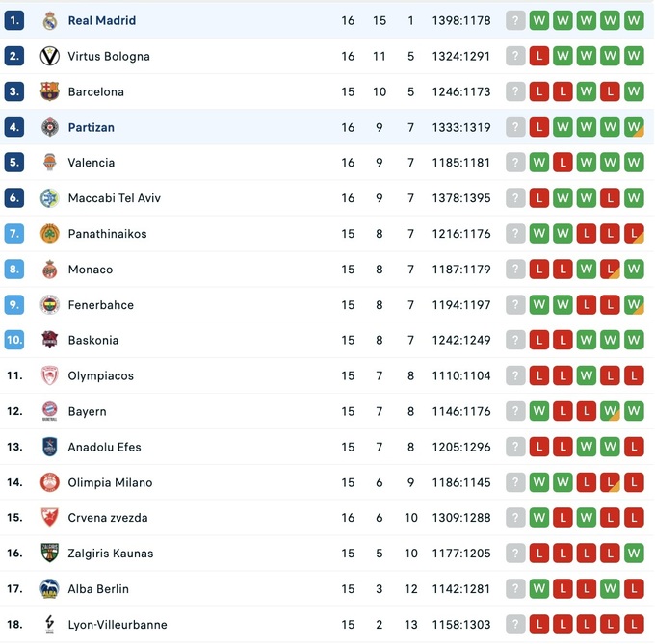Open the Partizan team page link

[x=91, y=127]
